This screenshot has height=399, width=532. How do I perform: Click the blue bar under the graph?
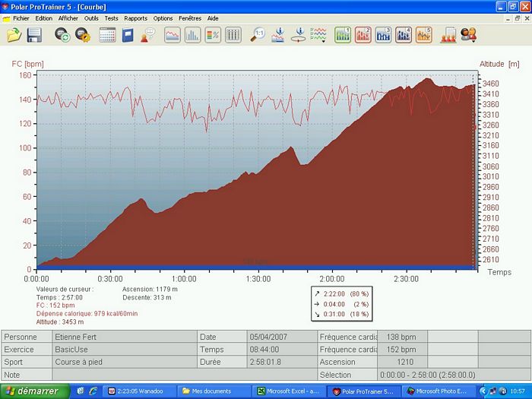(x=255, y=267)
